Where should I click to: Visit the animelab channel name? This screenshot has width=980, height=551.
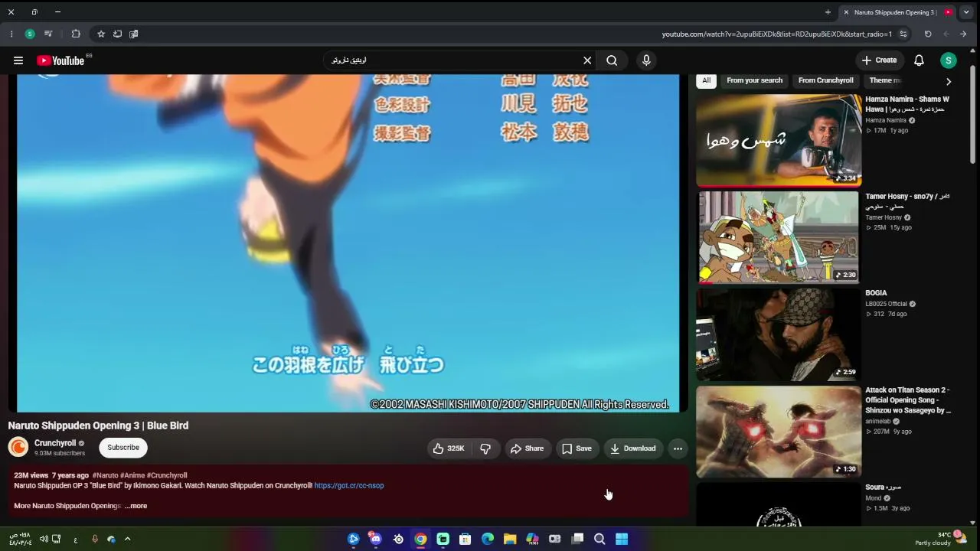click(878, 421)
